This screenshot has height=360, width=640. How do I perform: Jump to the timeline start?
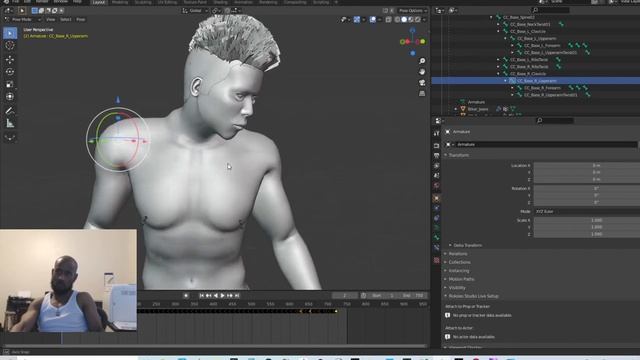click(x=202, y=296)
